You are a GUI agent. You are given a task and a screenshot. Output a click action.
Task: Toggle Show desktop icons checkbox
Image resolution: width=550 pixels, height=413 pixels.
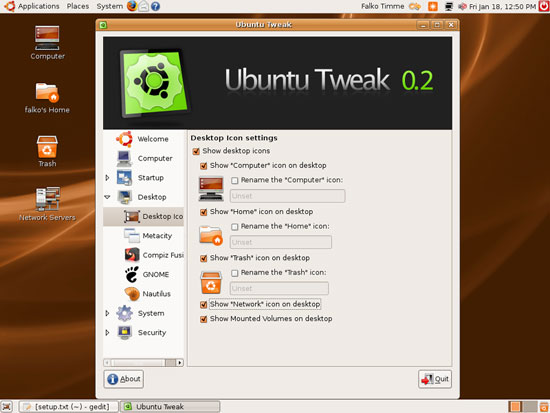point(196,151)
